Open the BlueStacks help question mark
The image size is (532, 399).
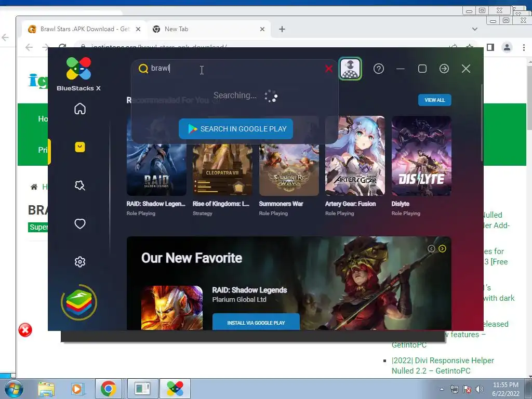378,69
